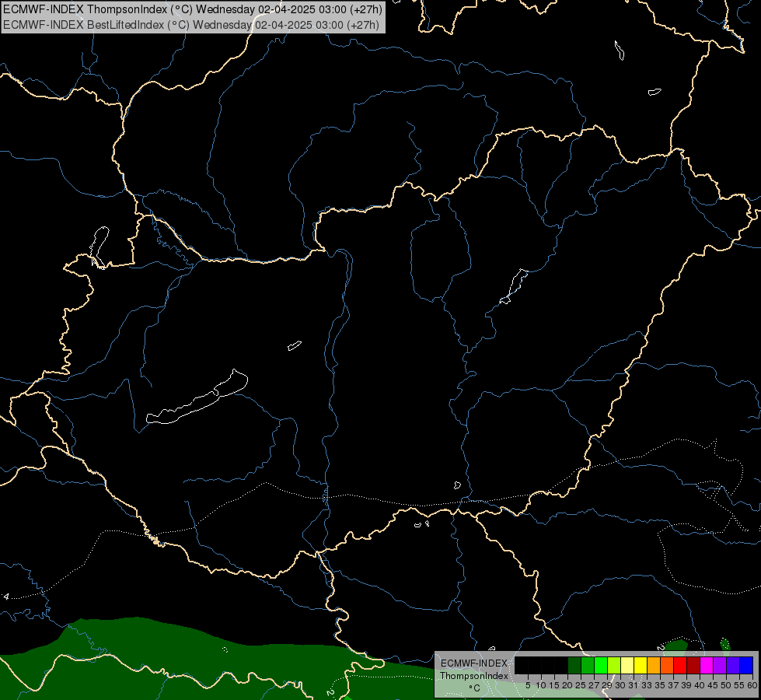Click the legend tick label 27

coord(594,685)
